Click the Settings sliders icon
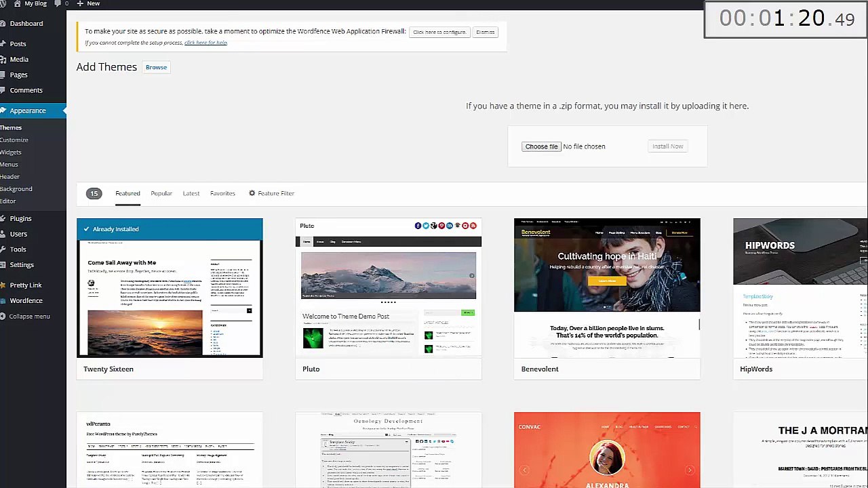This screenshot has width=868, height=488. 3,265
